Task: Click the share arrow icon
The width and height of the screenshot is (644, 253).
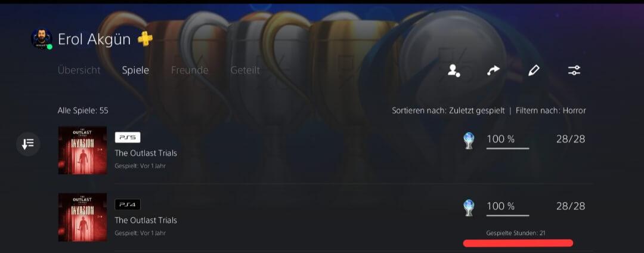Action: coord(493,70)
